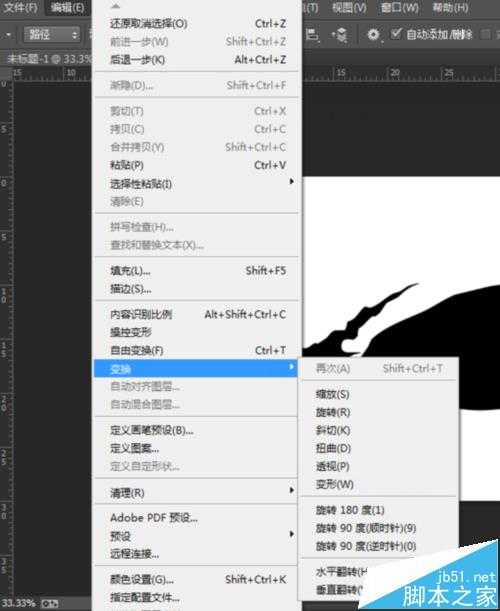The image size is (500, 611).
Task: Open the tool preset picker arrow
Action: pos(8,35)
